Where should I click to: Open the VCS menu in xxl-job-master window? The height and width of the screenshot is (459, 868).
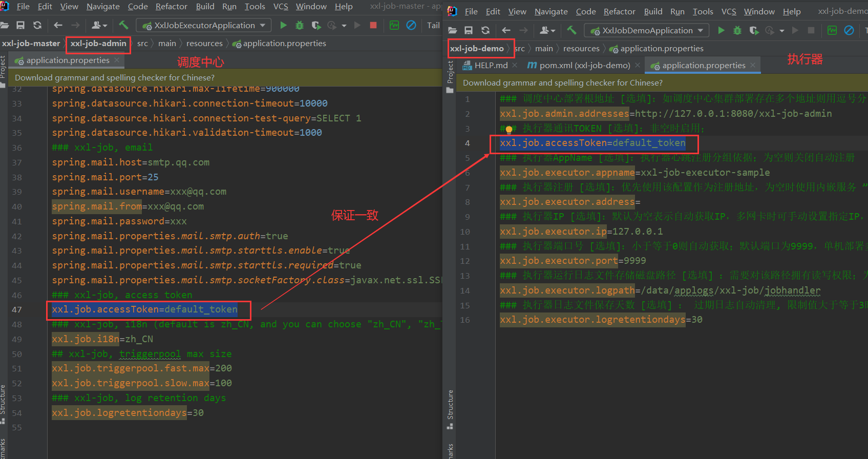pyautogui.click(x=281, y=6)
